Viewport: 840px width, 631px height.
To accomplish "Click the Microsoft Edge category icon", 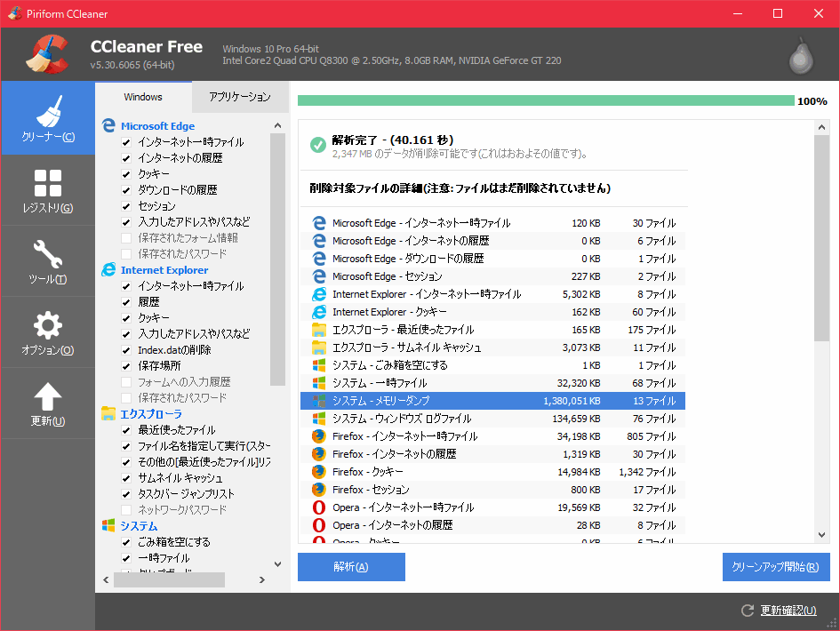I will click(x=108, y=125).
